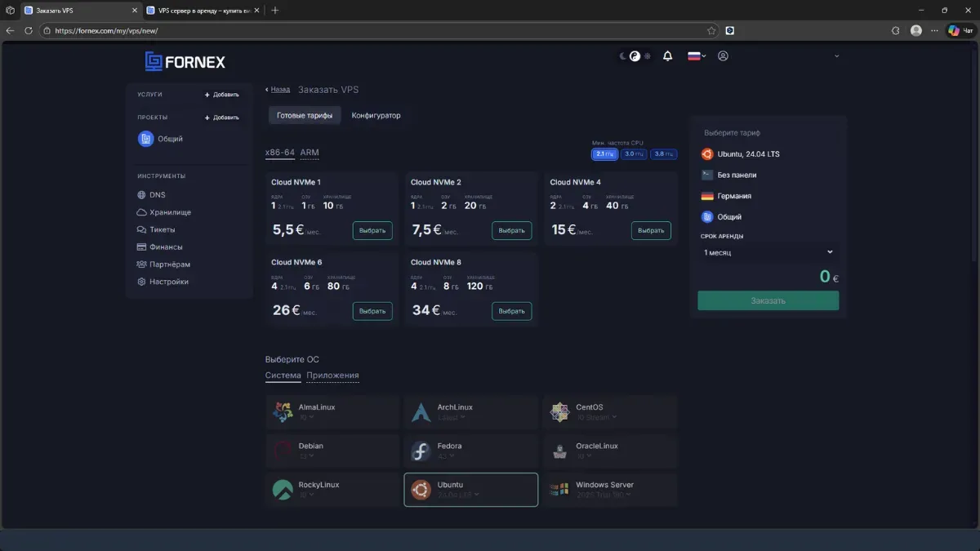Set minimum CPU frequency to 3.0 GHz
This screenshot has height=551, width=980.
[634, 153]
